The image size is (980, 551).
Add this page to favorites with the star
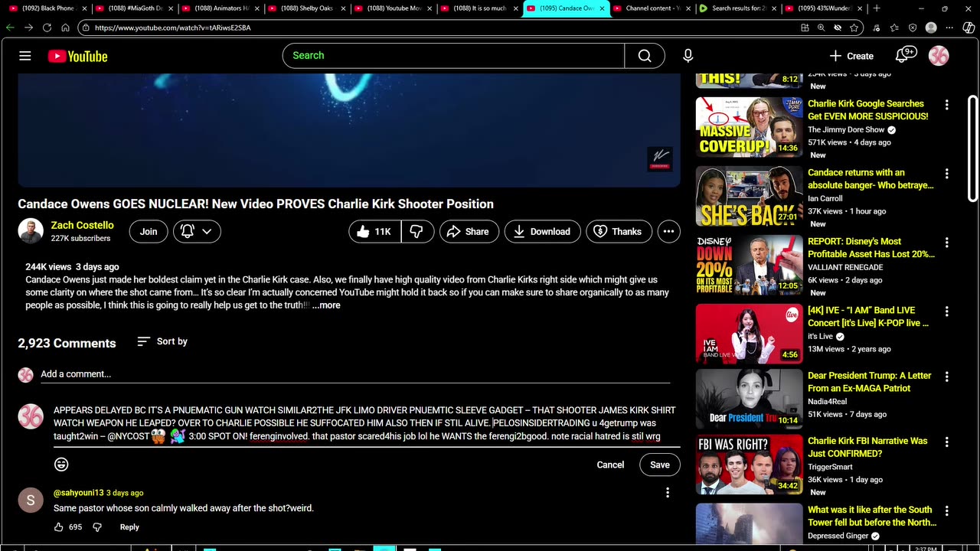click(x=854, y=28)
